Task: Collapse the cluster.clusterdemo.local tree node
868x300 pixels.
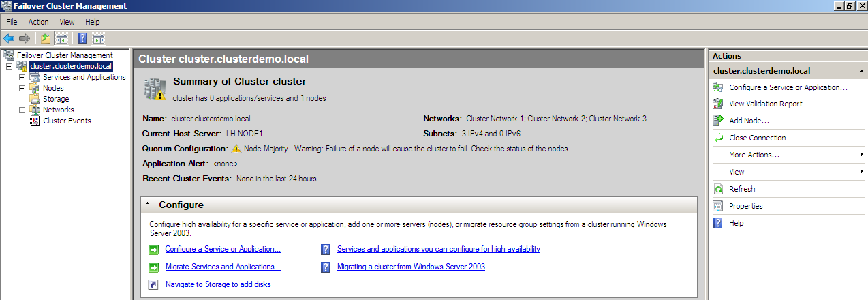Action: 9,66
